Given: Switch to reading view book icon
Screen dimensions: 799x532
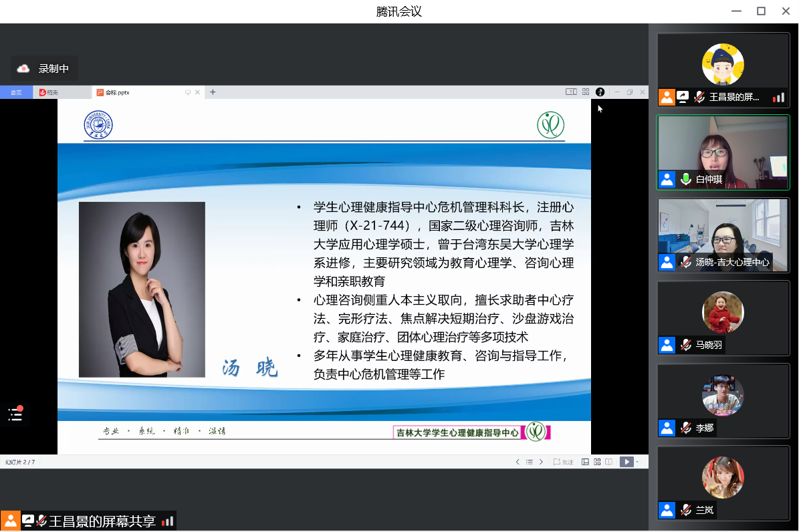Looking at the screenshot, I should (x=608, y=462).
